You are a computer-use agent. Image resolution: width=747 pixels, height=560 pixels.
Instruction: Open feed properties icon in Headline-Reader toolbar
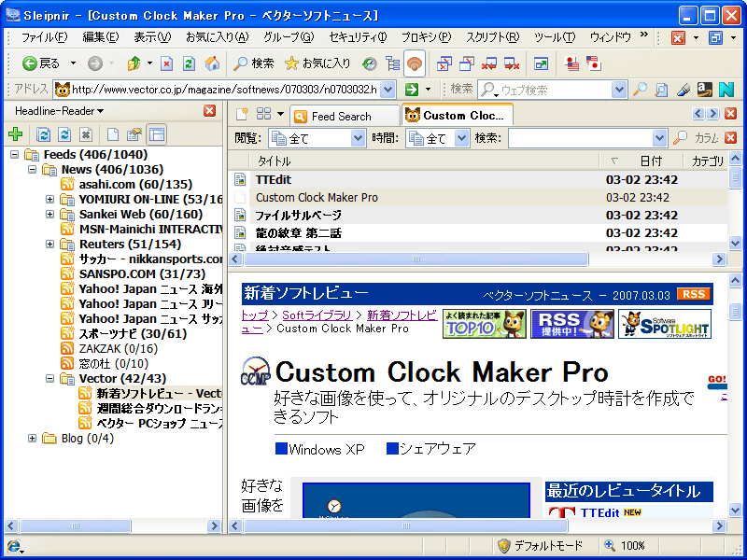point(134,134)
